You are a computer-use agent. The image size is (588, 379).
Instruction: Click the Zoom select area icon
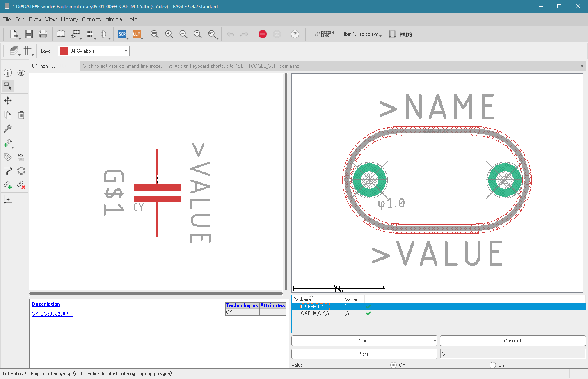pyautogui.click(x=212, y=34)
